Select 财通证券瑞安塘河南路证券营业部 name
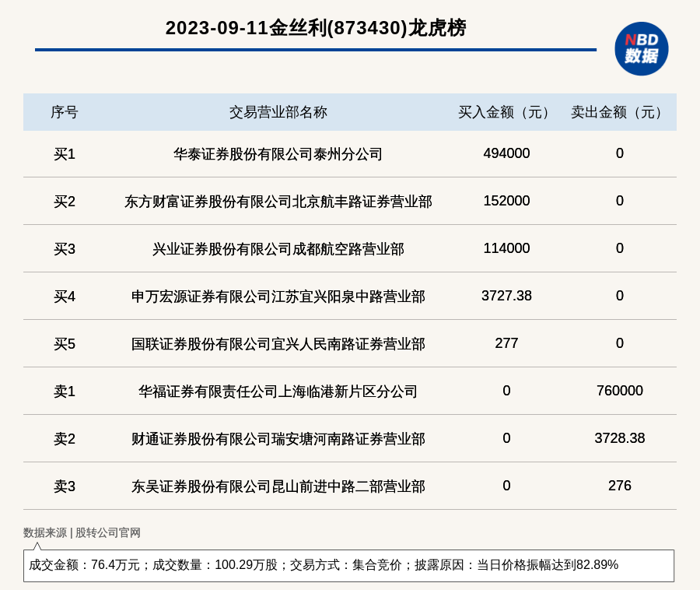This screenshot has width=700, height=590. point(278,438)
